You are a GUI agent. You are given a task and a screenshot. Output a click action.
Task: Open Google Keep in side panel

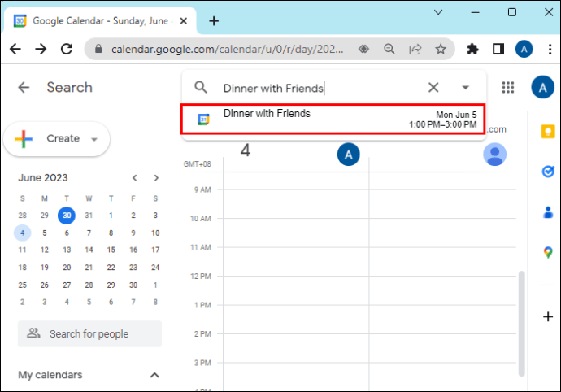click(547, 132)
